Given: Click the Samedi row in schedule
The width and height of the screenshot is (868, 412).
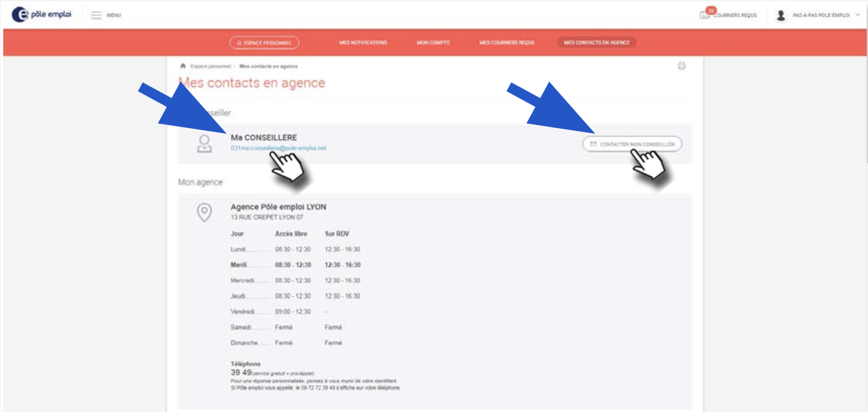Looking at the screenshot, I should pos(287,328).
